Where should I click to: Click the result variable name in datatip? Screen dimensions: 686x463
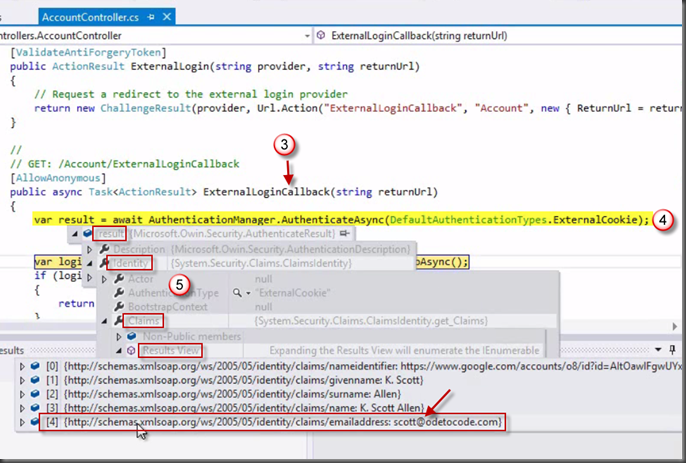(x=111, y=234)
